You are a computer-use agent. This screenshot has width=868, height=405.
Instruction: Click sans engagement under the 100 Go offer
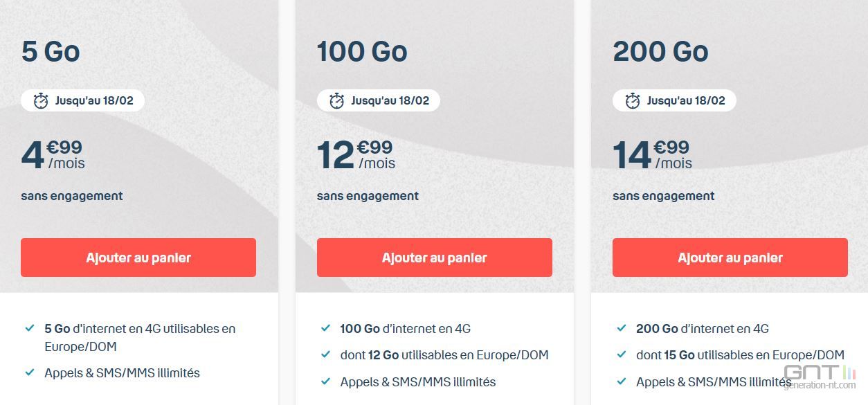(x=368, y=196)
